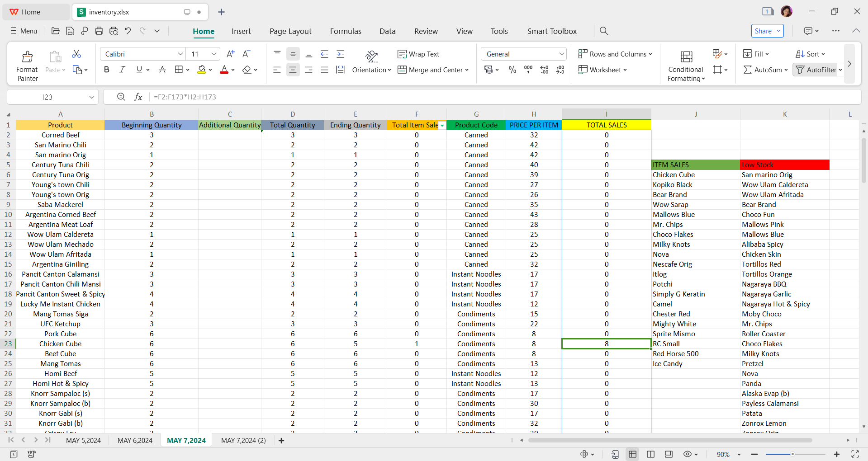This screenshot has height=461, width=868.
Task: Click the search magnifier in ribbon
Action: pyautogui.click(x=604, y=31)
